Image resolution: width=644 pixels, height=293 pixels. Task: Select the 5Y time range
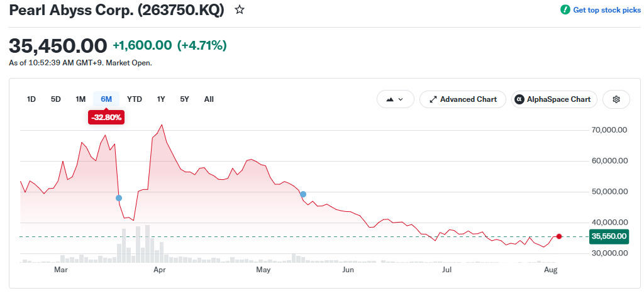pos(185,99)
